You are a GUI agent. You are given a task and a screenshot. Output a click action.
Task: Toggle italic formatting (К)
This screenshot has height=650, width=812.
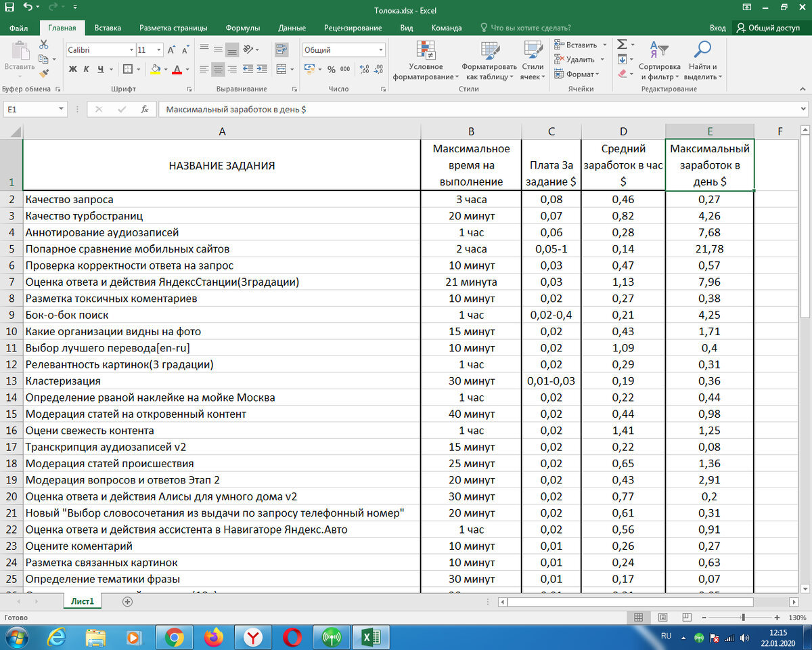[87, 69]
